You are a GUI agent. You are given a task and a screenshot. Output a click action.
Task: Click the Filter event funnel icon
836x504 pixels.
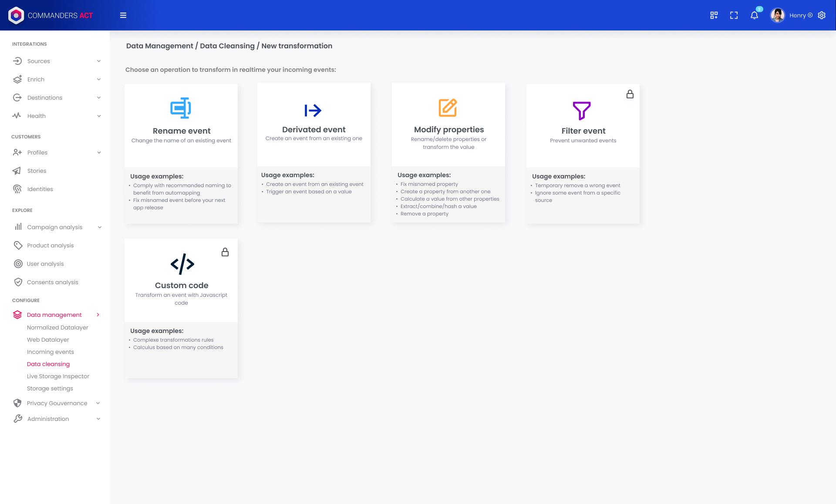pos(582,111)
